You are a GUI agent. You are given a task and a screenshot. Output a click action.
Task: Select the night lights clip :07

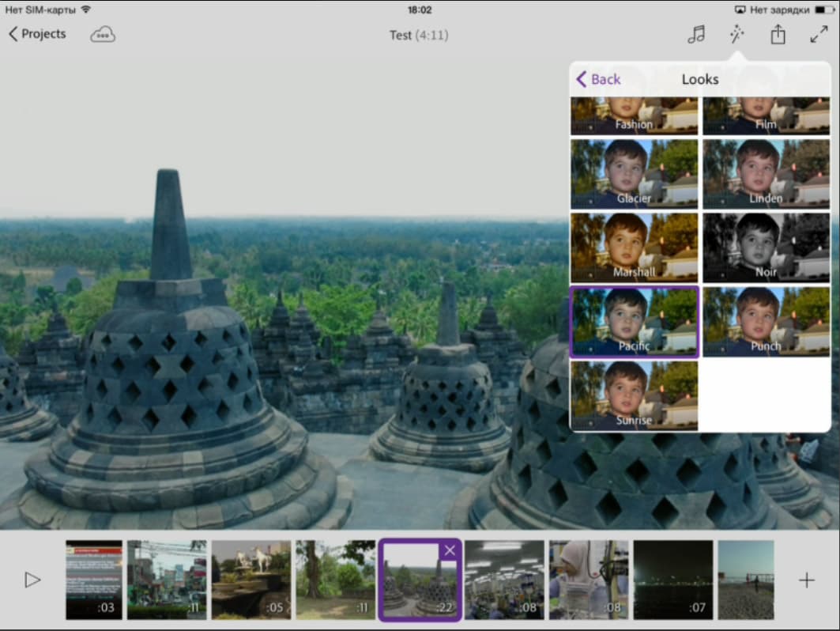[x=672, y=580]
